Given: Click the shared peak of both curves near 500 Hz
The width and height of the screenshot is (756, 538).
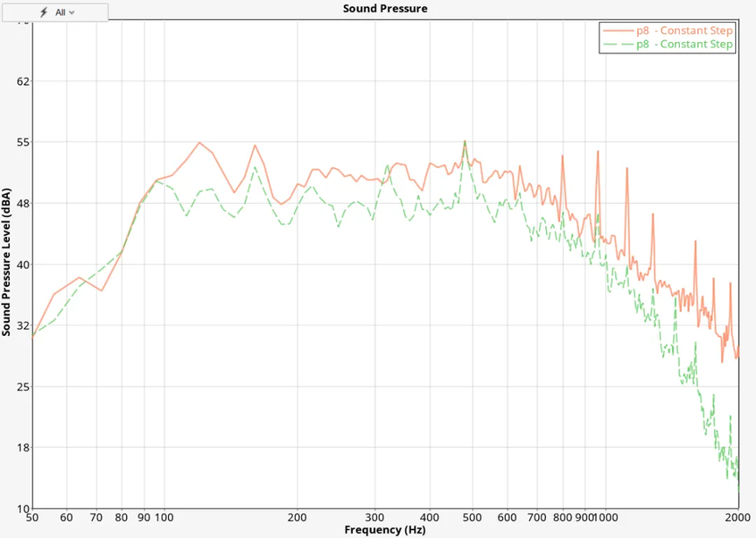Looking at the screenshot, I should [x=465, y=141].
